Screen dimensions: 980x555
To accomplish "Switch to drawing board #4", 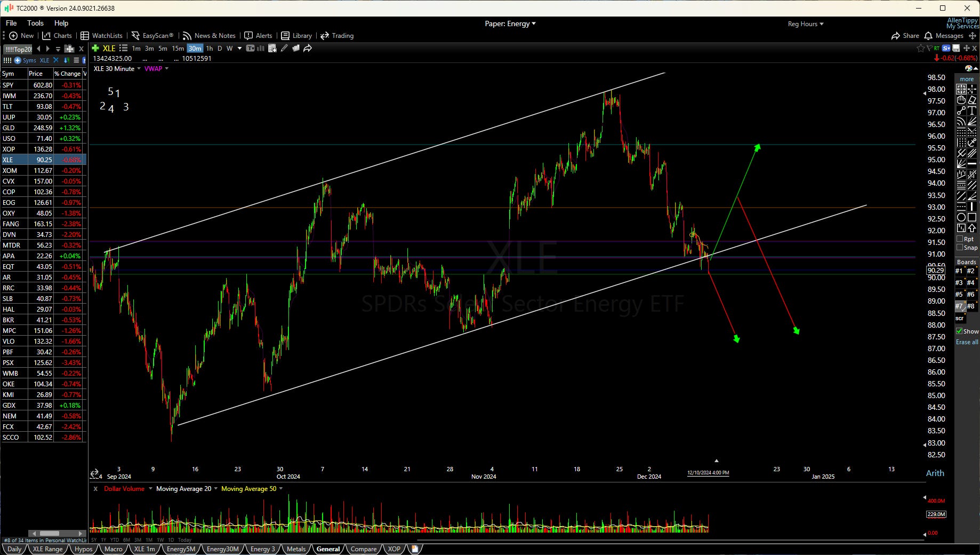I will point(971,283).
